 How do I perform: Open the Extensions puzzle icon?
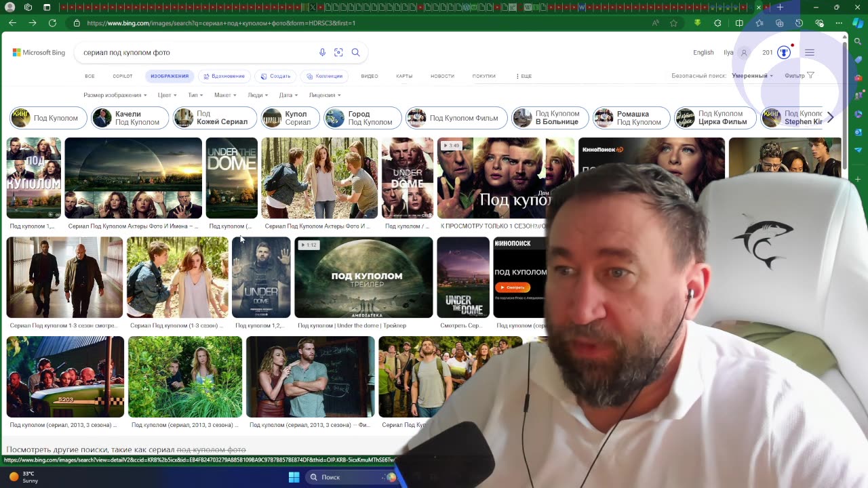[717, 22]
